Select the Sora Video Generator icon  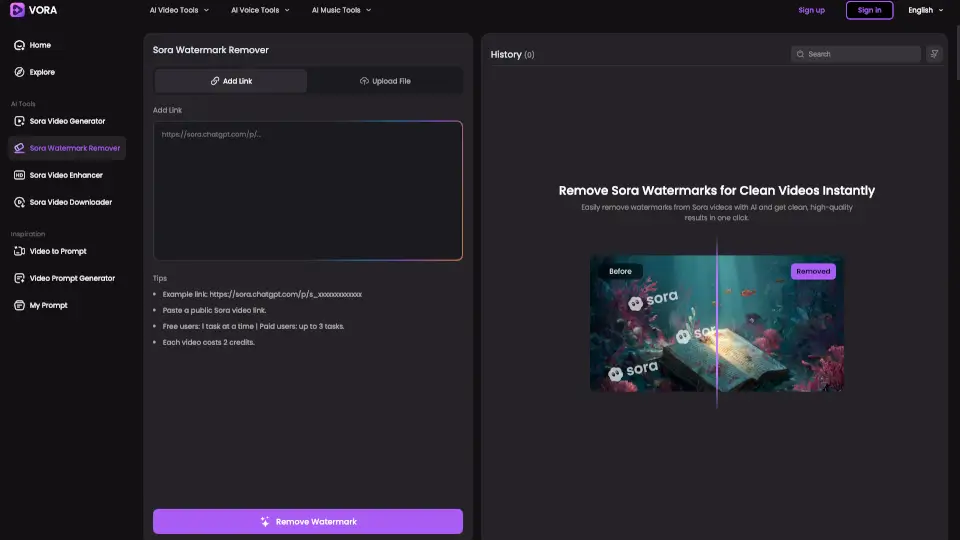(x=19, y=121)
